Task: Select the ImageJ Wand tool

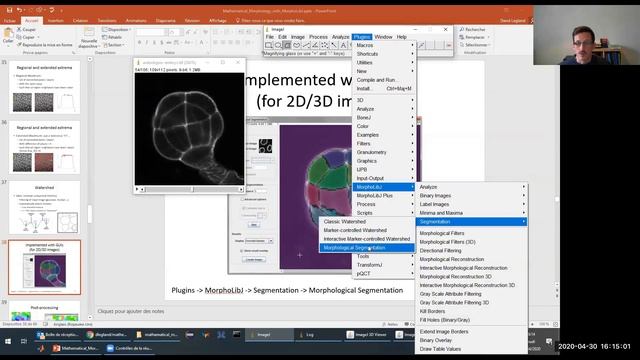Action: tap(334, 45)
